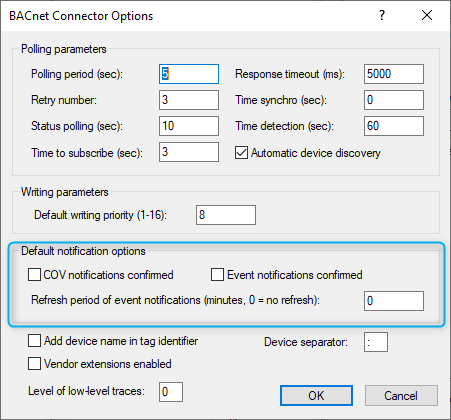Enable COV notifications confirmed
Image resolution: width=451 pixels, height=420 pixels.
click(x=34, y=275)
